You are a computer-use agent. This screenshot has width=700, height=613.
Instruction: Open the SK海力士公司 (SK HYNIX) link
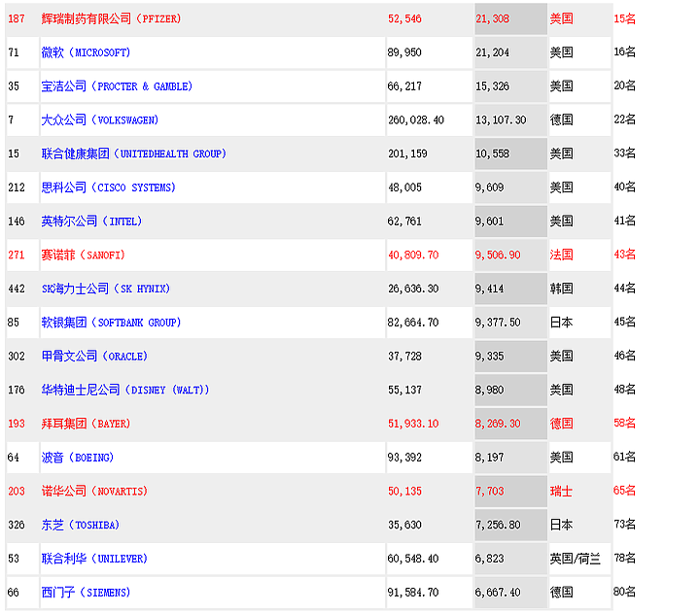click(105, 289)
